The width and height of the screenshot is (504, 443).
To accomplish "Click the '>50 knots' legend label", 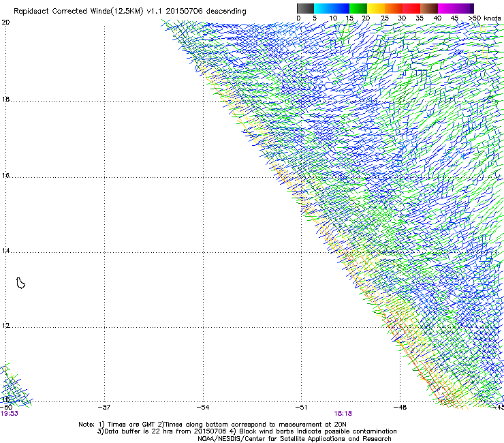I will [484, 18].
